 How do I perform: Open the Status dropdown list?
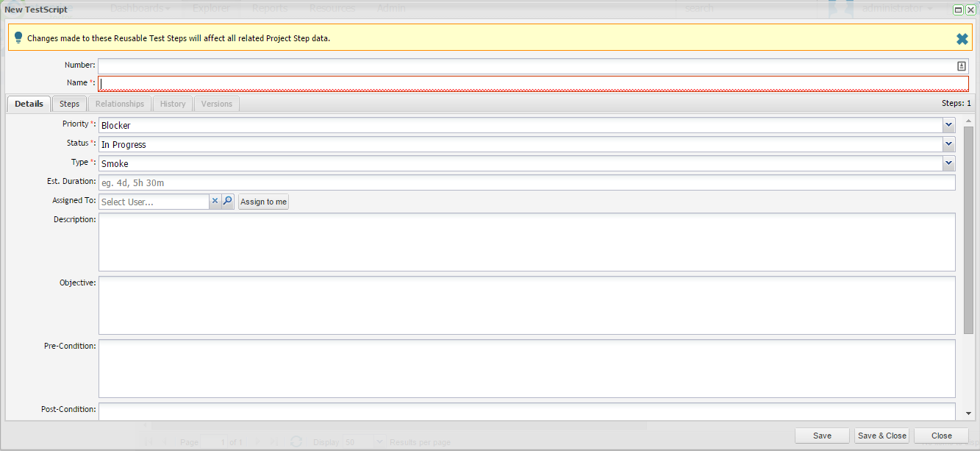coord(948,144)
